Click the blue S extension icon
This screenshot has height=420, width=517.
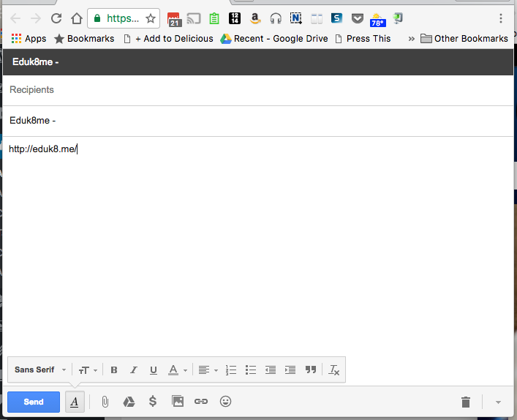336,18
